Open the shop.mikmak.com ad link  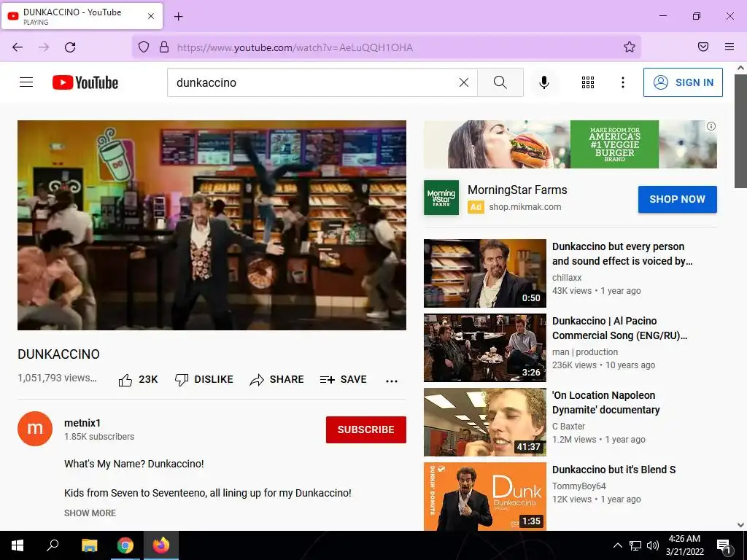pos(525,206)
